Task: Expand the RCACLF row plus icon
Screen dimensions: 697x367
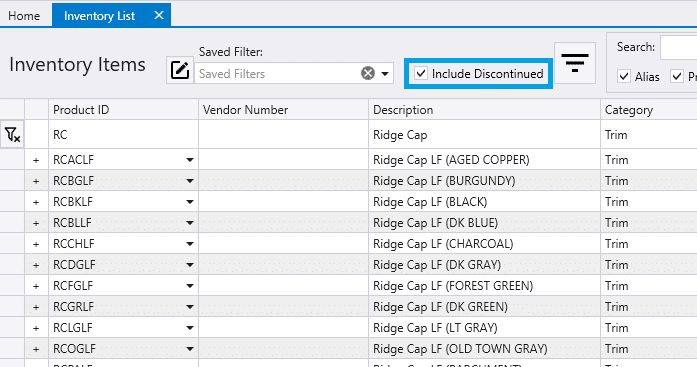Action: [36, 160]
